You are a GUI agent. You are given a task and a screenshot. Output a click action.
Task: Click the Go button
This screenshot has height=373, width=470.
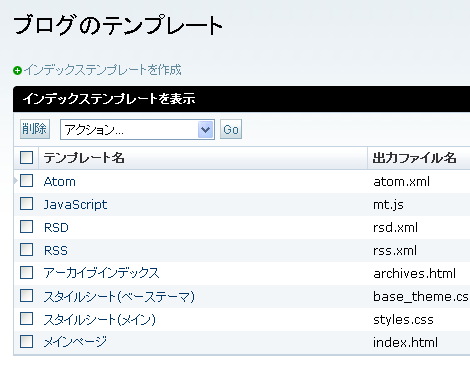point(231,129)
